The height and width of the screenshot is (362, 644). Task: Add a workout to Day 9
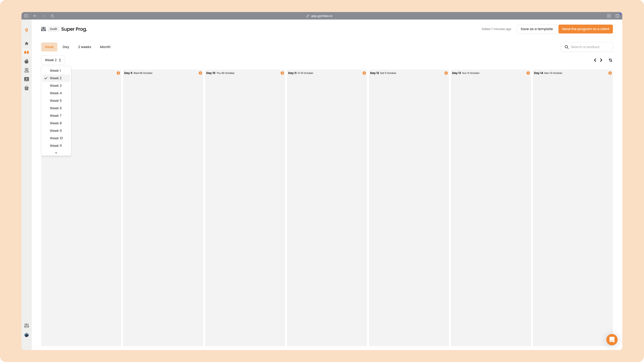click(200, 73)
